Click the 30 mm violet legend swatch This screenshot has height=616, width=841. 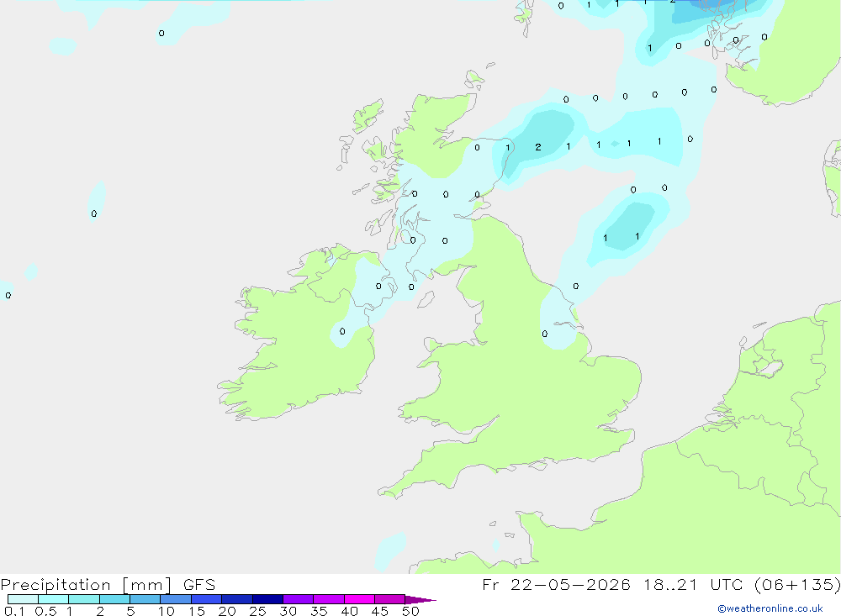298,599
